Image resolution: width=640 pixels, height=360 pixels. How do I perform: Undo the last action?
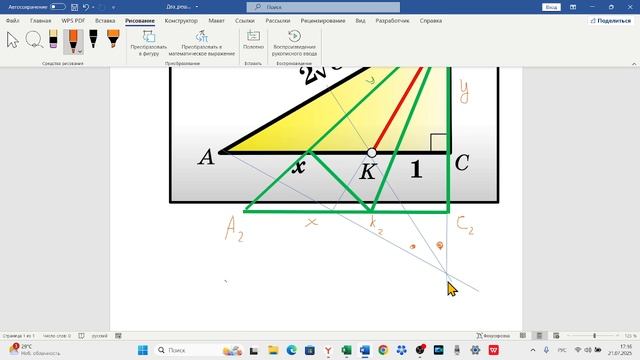click(86, 7)
